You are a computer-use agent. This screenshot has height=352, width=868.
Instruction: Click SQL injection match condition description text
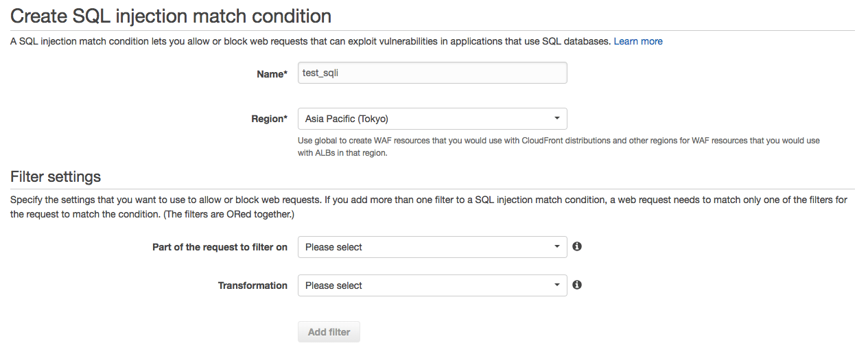[310, 41]
